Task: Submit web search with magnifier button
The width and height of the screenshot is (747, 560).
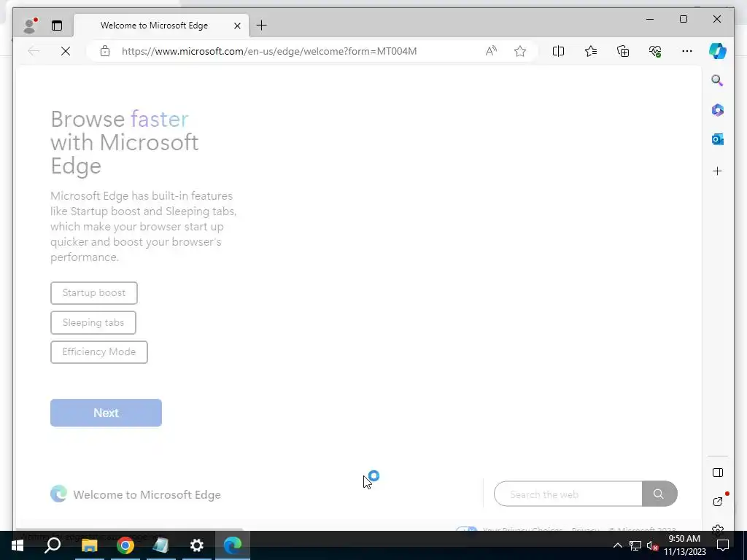Action: click(x=659, y=494)
